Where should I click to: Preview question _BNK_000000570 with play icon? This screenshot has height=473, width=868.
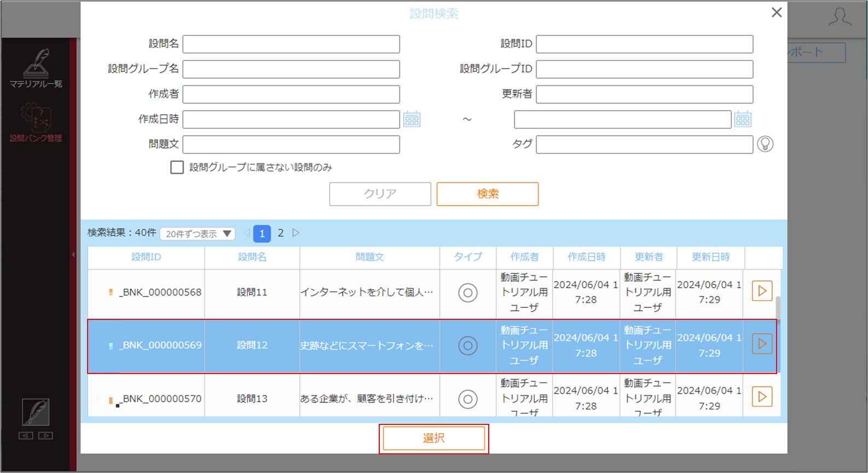762,397
